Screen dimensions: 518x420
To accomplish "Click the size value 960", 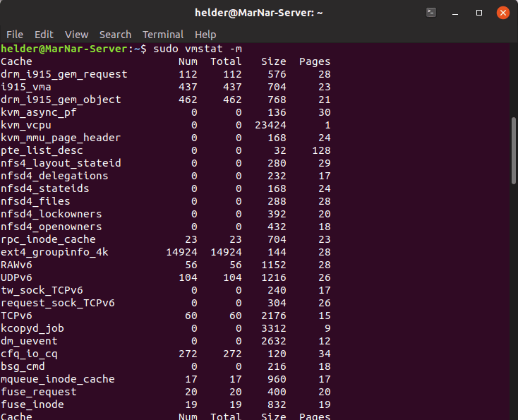I will point(277,379).
